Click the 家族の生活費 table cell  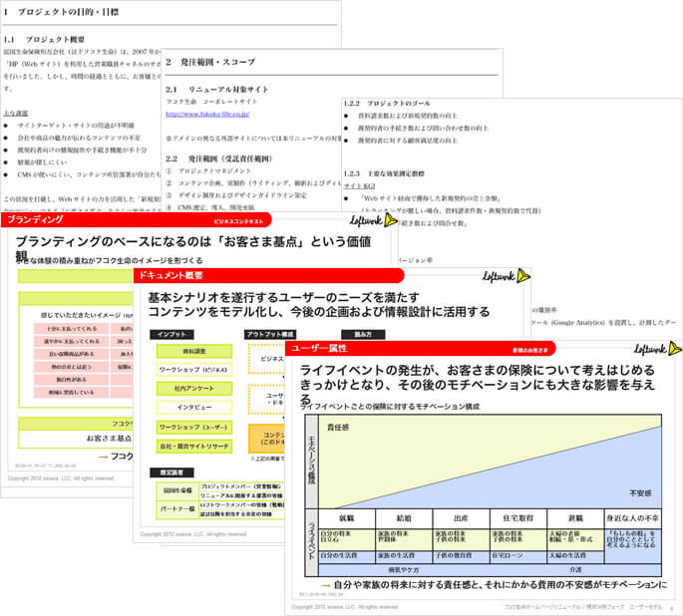coord(404,555)
